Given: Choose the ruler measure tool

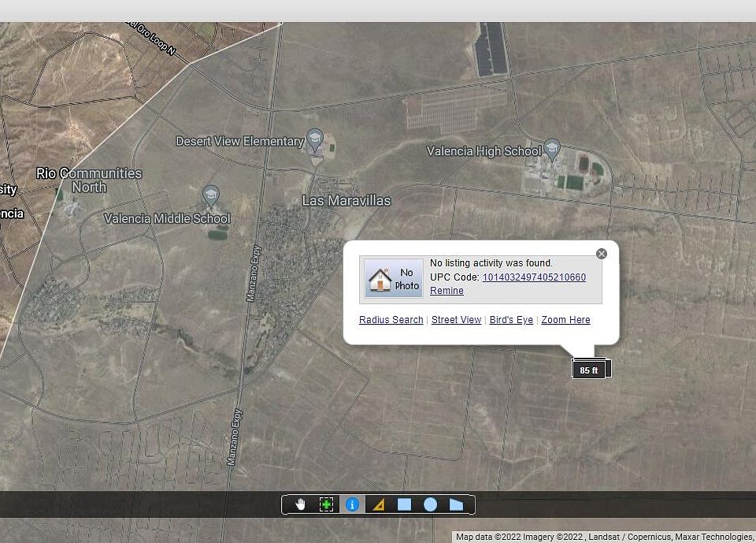Looking at the screenshot, I should coord(379,504).
